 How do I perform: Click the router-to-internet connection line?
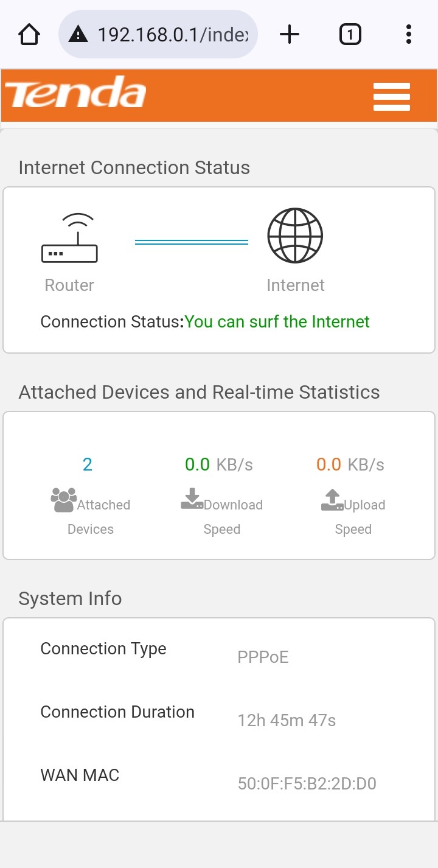pos(192,242)
